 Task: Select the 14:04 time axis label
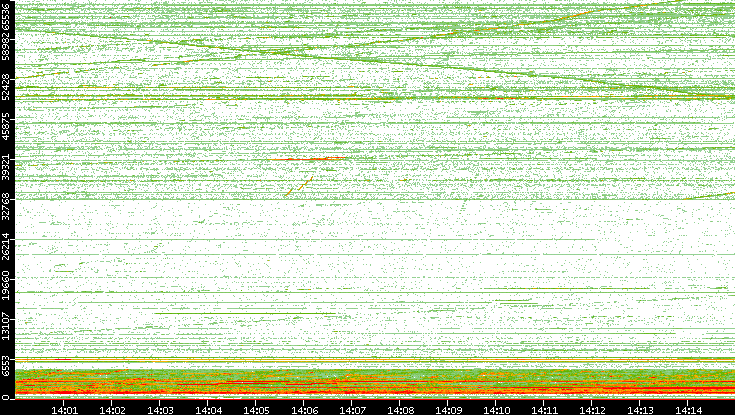[x=208, y=410]
